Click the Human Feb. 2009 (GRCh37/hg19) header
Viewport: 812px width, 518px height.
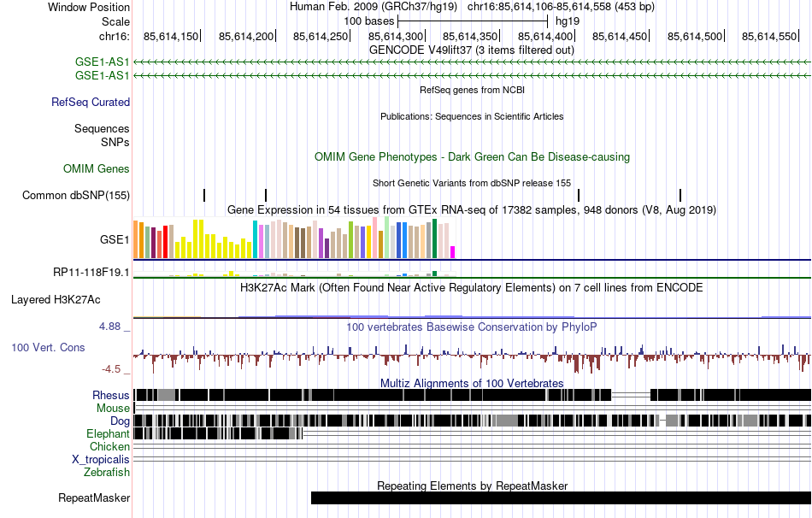(x=374, y=7)
